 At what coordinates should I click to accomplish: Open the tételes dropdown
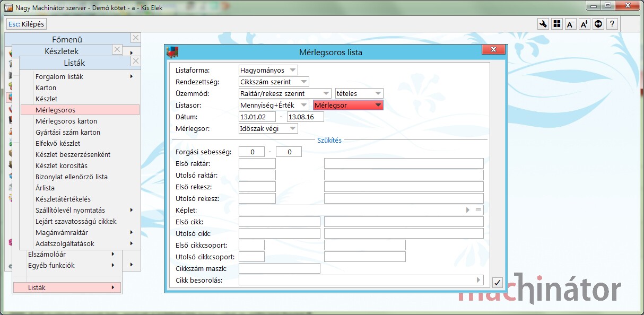(359, 93)
